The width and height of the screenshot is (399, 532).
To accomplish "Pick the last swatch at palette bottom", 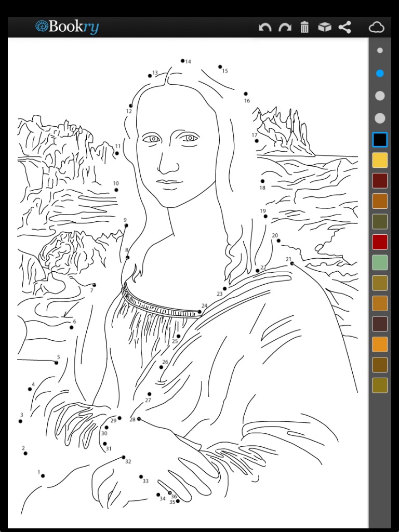I will (x=380, y=385).
